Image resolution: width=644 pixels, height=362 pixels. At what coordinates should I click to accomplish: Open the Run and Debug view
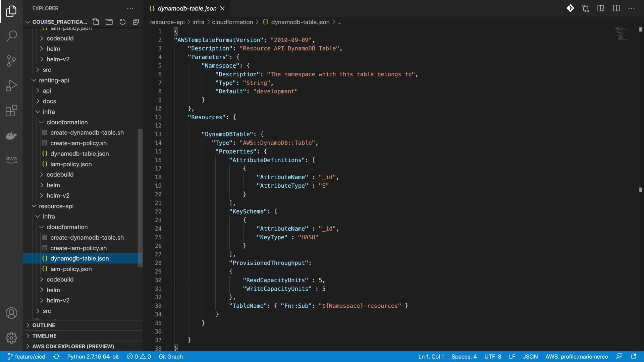tap(11, 86)
